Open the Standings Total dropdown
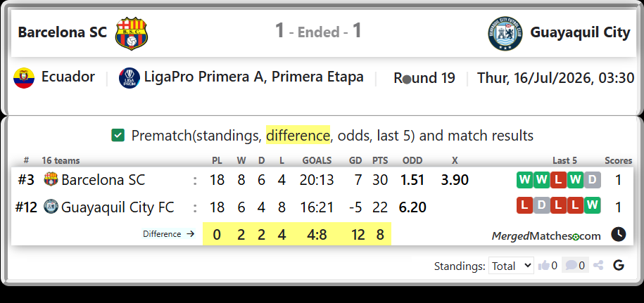Viewport: 644px width, 303px height. coord(511,266)
